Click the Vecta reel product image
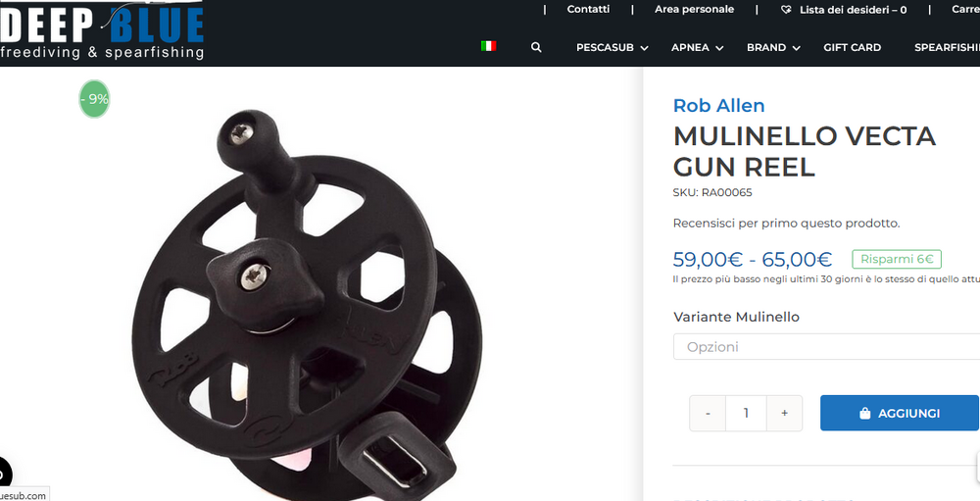 tap(306, 307)
